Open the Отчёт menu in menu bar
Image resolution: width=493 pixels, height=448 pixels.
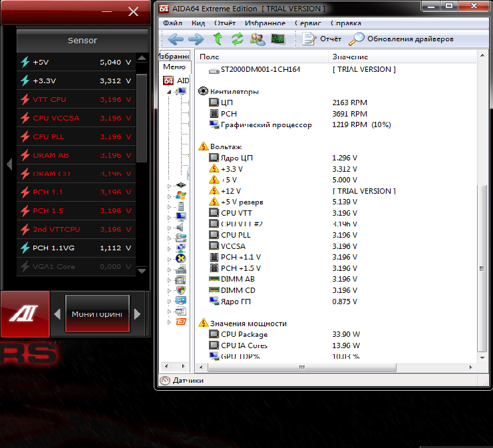[x=225, y=23]
